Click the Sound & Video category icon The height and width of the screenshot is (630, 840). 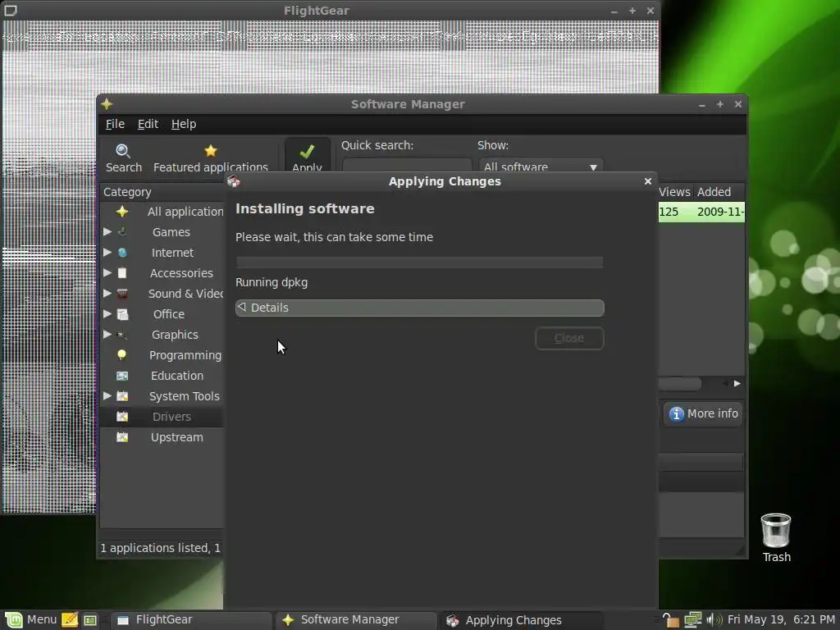coord(122,294)
